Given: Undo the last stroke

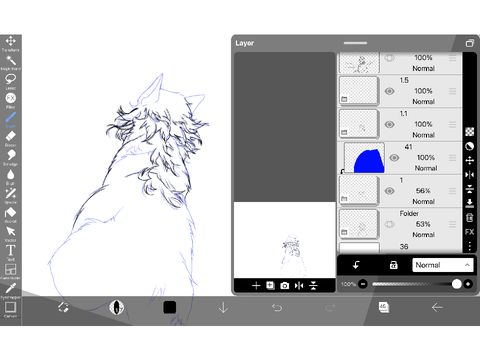Looking at the screenshot, I should click(277, 307).
